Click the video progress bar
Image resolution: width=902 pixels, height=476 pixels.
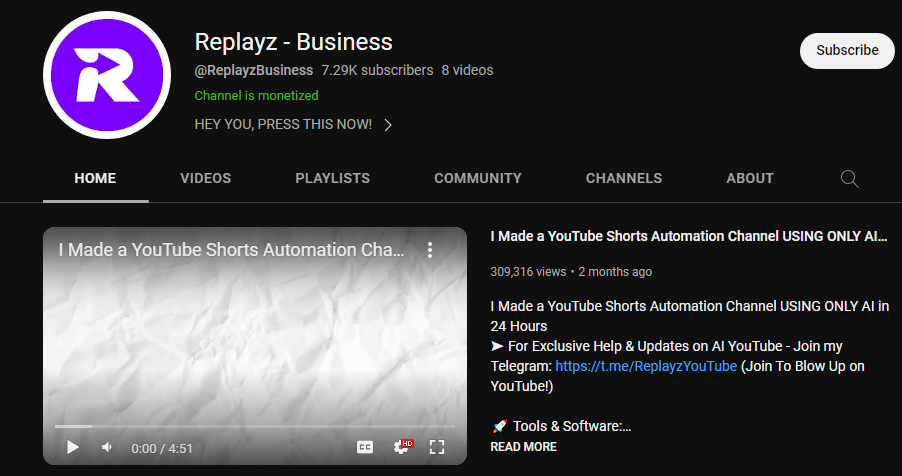(255, 427)
